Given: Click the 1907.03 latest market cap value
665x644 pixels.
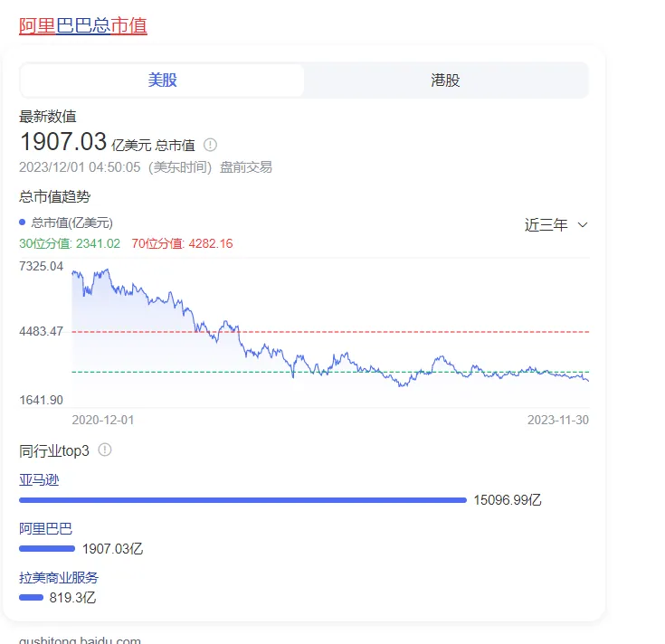Looking at the screenshot, I should pos(63,142).
